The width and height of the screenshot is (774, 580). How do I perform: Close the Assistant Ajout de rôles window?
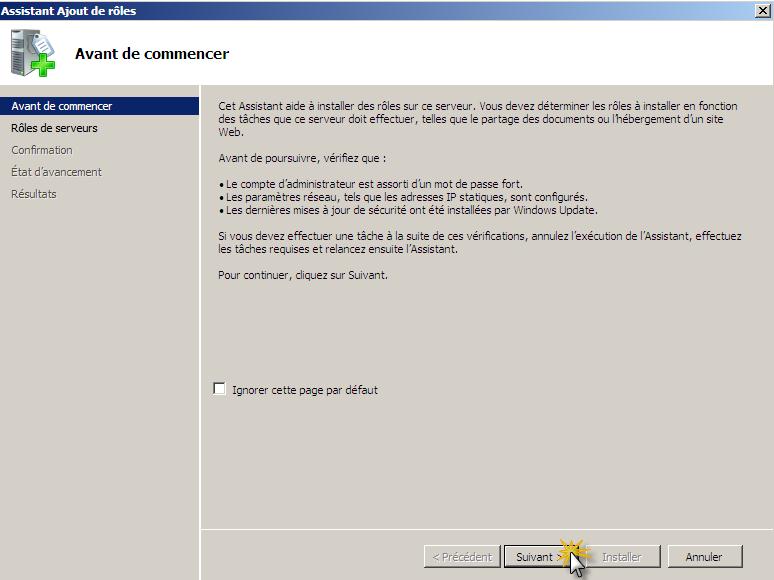[763, 10]
